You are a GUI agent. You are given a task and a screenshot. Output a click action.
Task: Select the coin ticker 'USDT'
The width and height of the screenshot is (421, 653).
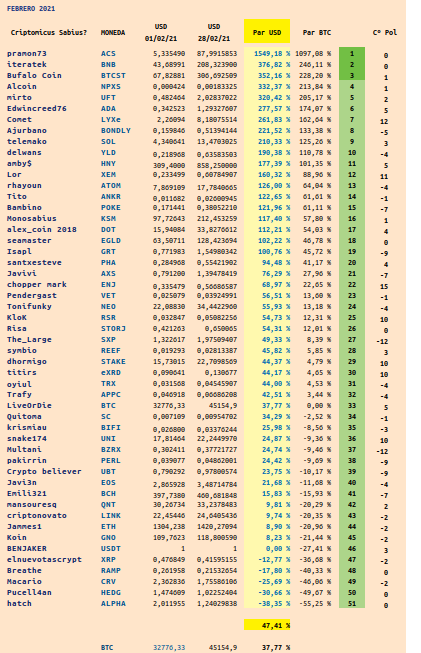(111, 548)
